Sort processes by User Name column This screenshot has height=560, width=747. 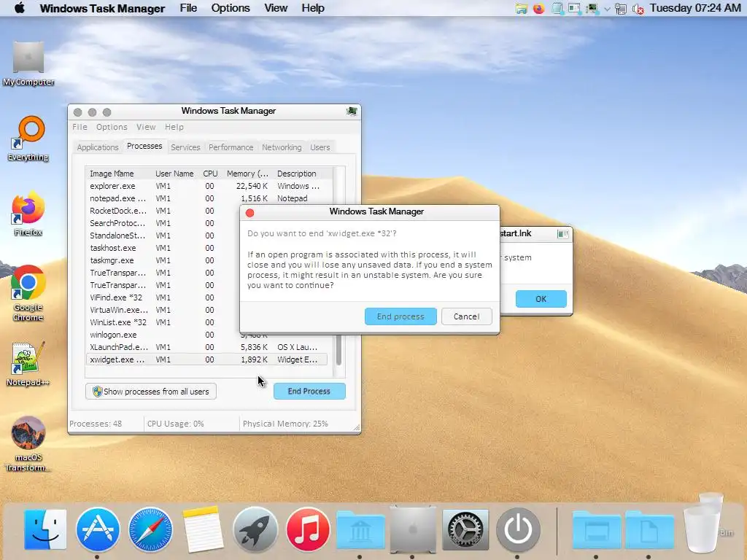coord(174,174)
